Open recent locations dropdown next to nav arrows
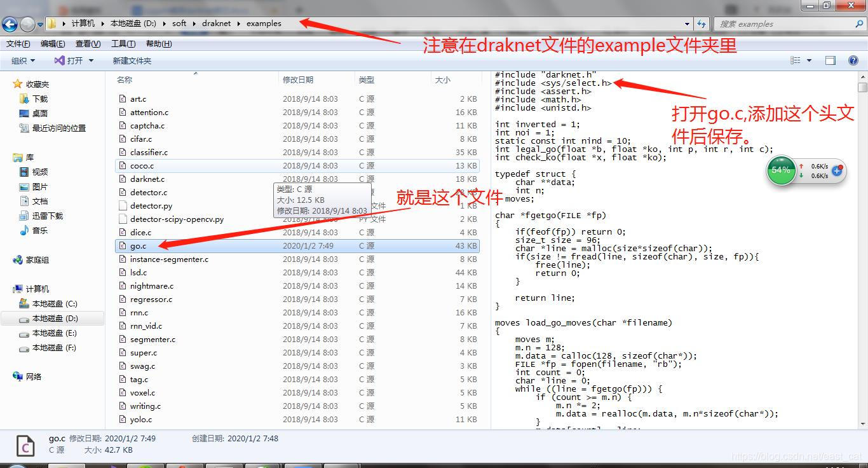 [40, 25]
